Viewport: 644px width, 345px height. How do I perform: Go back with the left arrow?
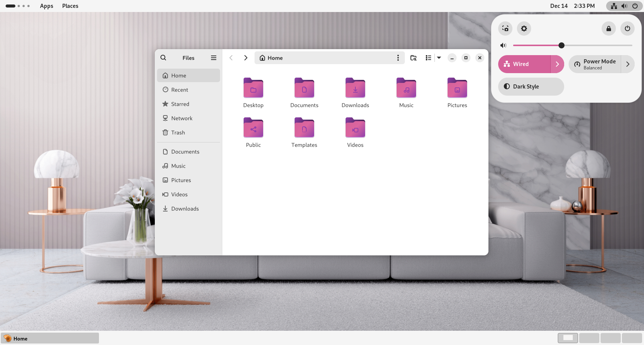(x=231, y=58)
